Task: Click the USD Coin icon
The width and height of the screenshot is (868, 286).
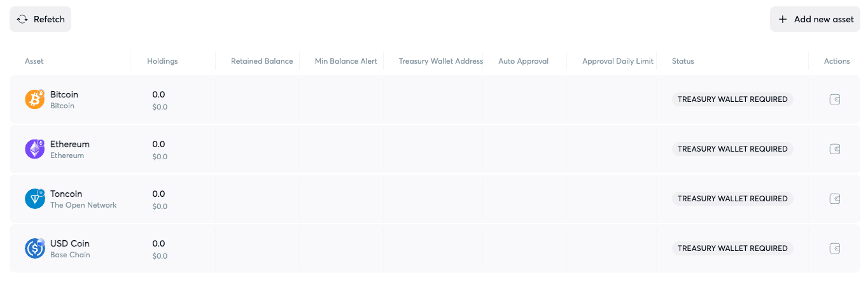Action: [34, 248]
